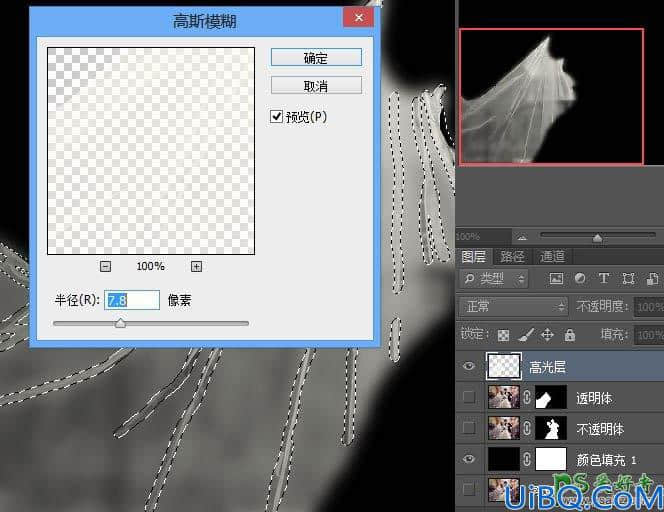The height and width of the screenshot is (512, 664).
Task: Click the link icon on 不透明体 layer
Action: [527, 428]
